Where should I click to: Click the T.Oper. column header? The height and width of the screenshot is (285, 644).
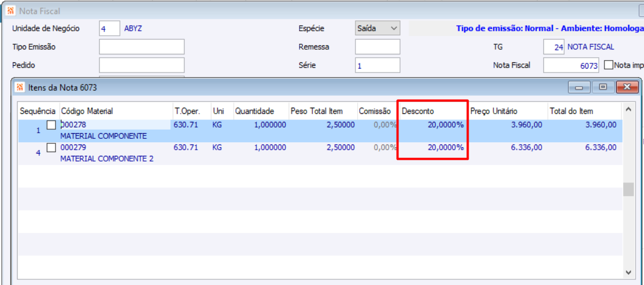191,111
